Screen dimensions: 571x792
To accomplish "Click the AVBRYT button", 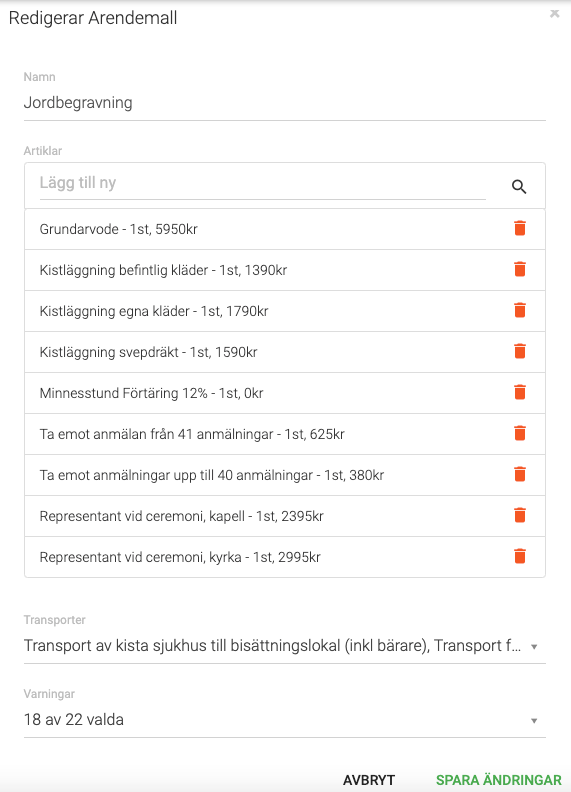I will click(x=368, y=779).
